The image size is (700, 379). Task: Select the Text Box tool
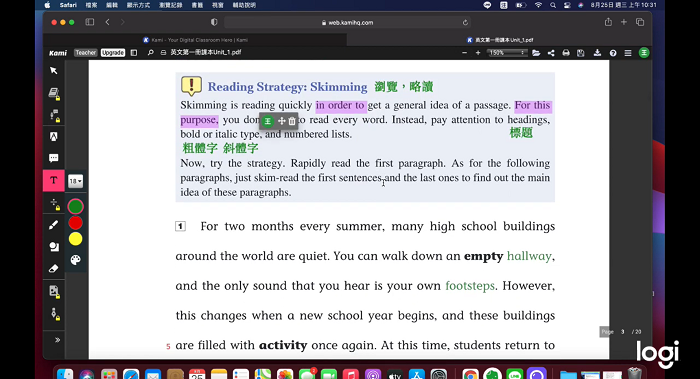54,180
